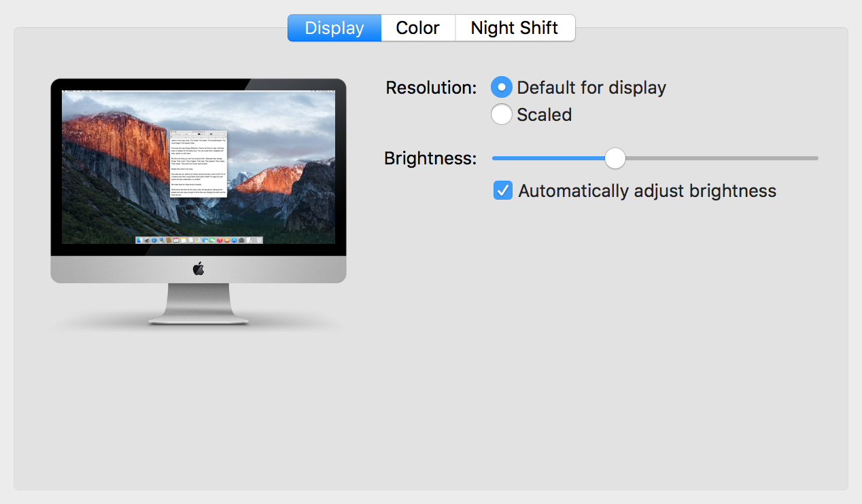Click the Brightness slider knob

pyautogui.click(x=615, y=158)
